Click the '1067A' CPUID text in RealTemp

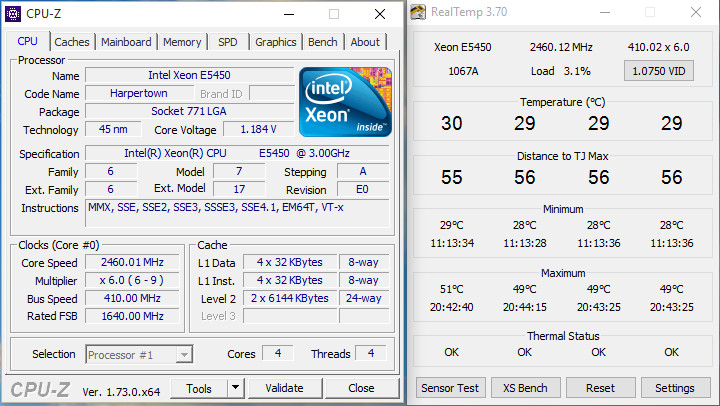point(463,71)
